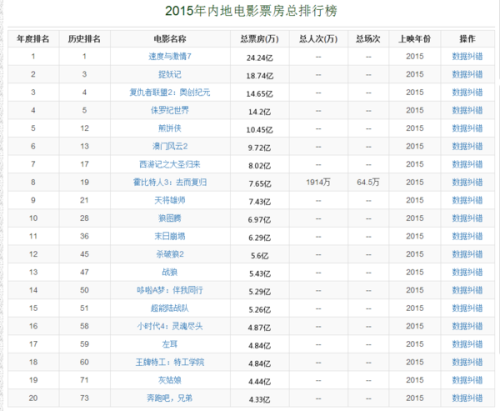The width and height of the screenshot is (500, 411).
Task: Open the movie link 天将雄师
Action: click(x=170, y=200)
